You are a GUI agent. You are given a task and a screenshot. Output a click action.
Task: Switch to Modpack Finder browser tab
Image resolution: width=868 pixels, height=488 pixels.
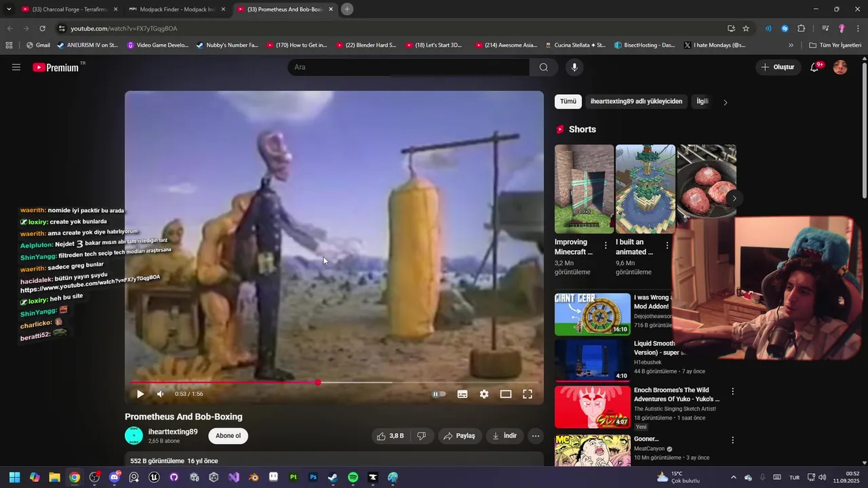[178, 9]
